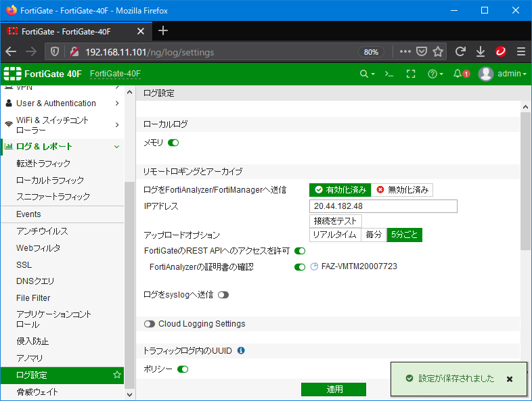This screenshot has width=532, height=401.
Task: Open Firefox hamburger menu
Action: [x=521, y=51]
